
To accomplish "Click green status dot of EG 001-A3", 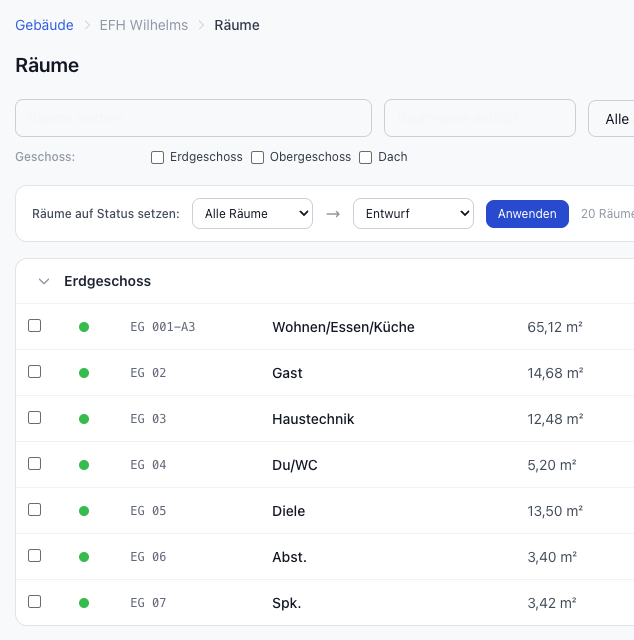I will coord(84,327).
